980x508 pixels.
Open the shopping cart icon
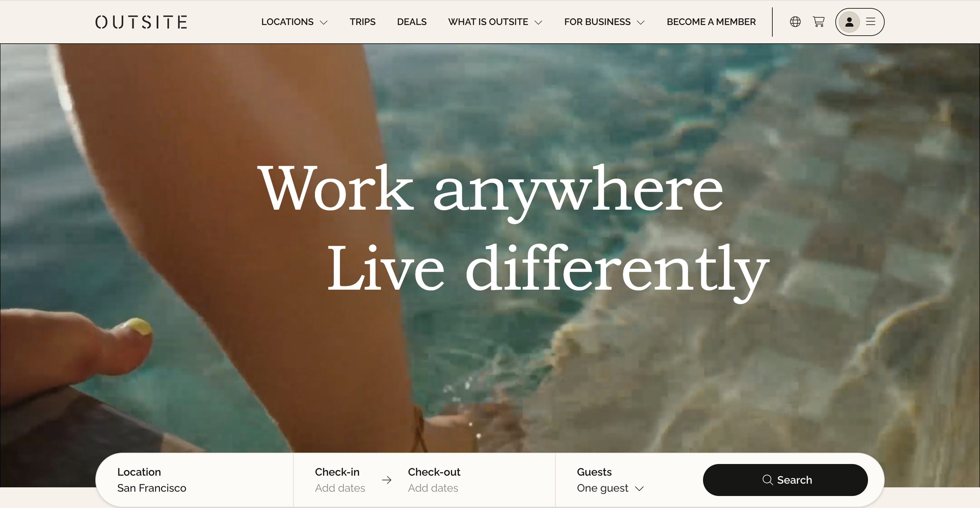(819, 22)
